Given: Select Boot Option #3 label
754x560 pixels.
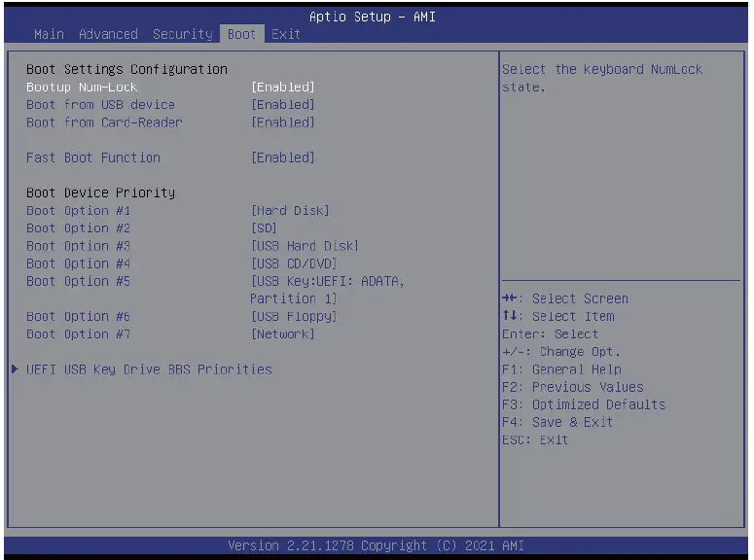Looking at the screenshot, I should (79, 246).
